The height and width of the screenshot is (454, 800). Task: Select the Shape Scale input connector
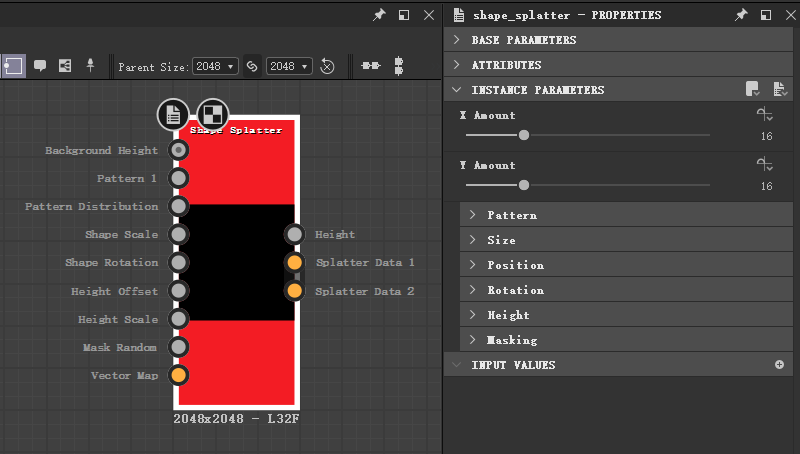179,234
